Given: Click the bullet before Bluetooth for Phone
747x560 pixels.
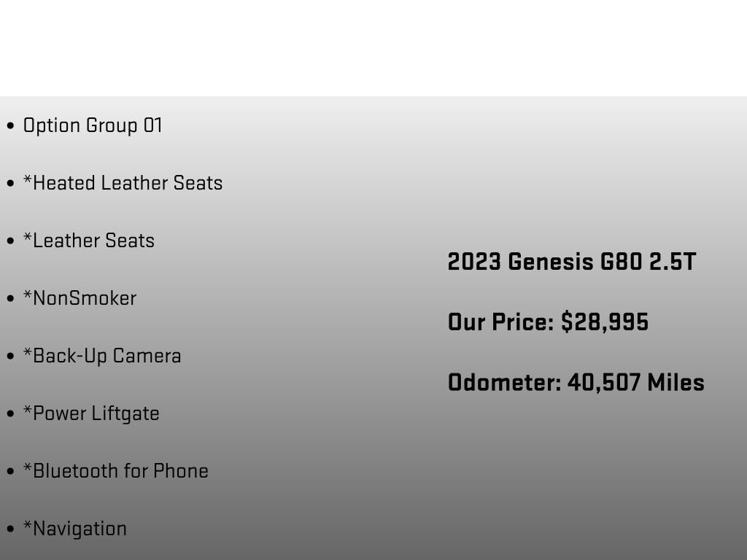Looking at the screenshot, I should 10,472.
